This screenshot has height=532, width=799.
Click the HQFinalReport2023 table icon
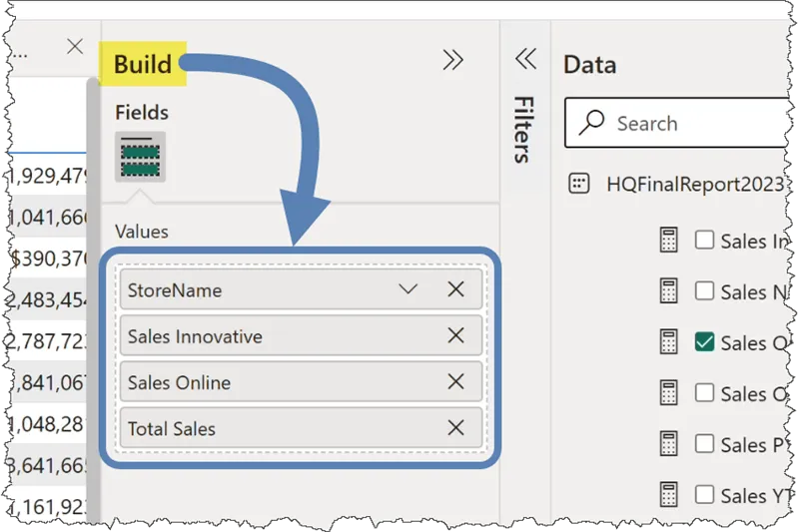(x=579, y=184)
